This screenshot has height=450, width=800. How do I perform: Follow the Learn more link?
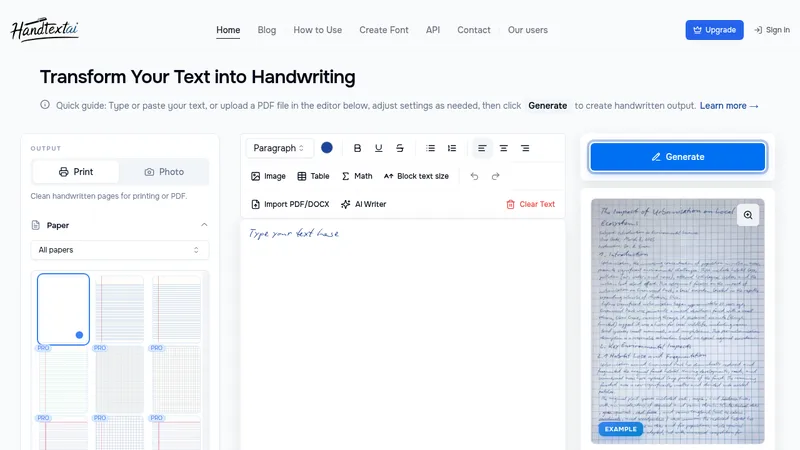pyautogui.click(x=729, y=106)
